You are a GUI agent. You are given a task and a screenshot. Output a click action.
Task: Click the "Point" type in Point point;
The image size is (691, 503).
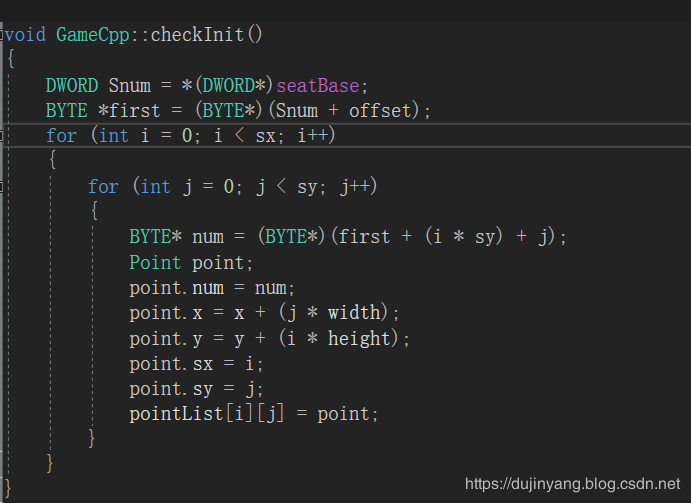155,262
